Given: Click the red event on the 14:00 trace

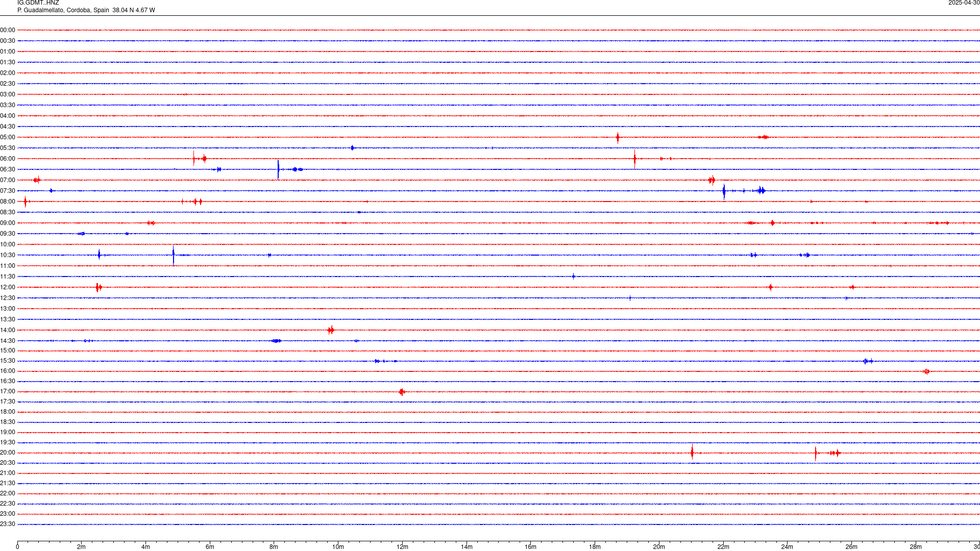Looking at the screenshot, I should click(x=331, y=330).
